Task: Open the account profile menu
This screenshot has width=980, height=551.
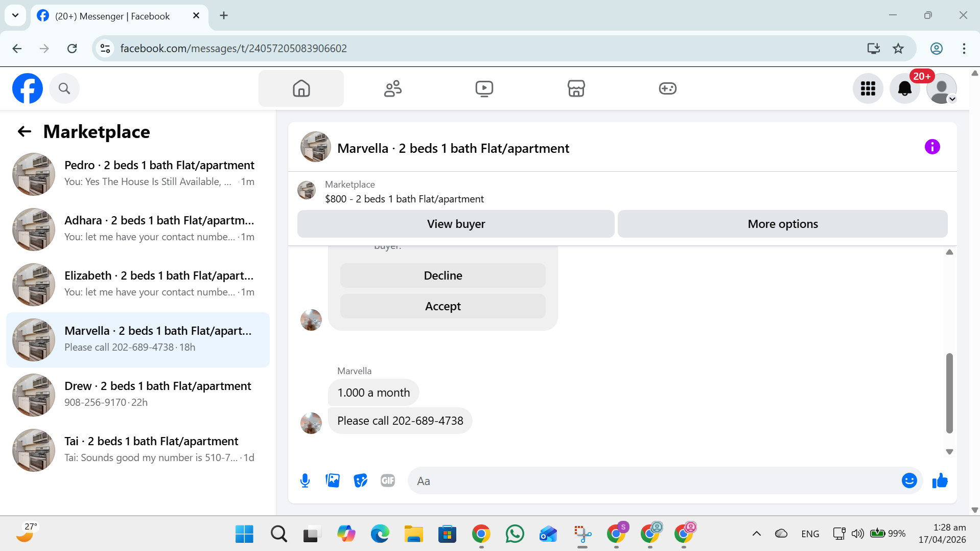Action: tap(941, 88)
